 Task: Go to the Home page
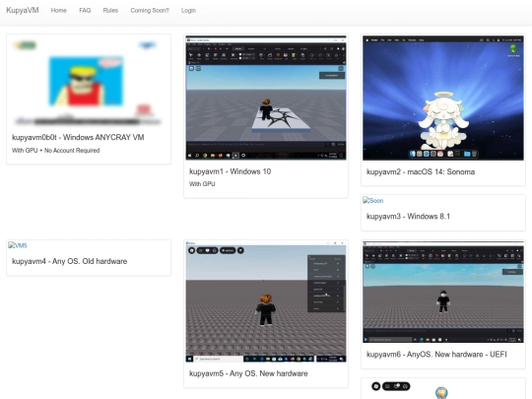[59, 11]
